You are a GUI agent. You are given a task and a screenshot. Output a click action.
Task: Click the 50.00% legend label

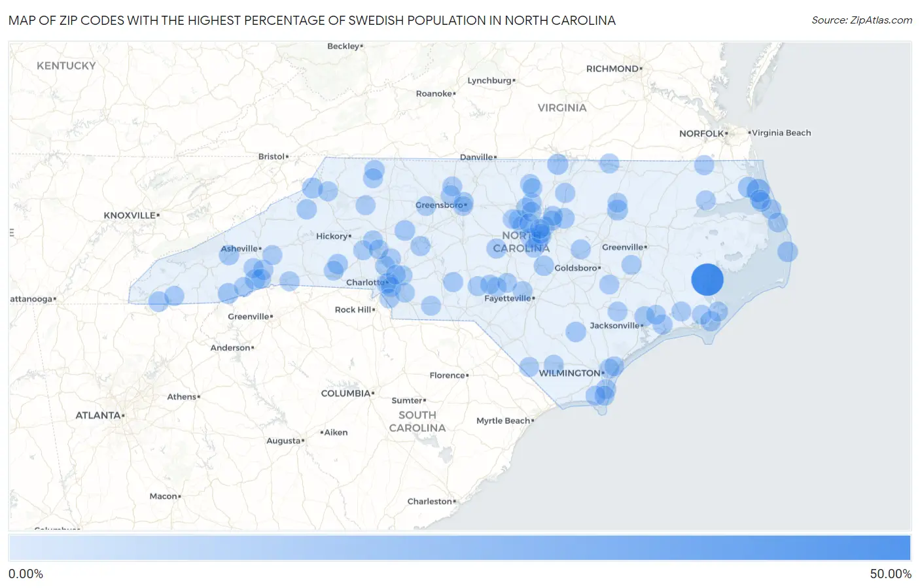pyautogui.click(x=891, y=574)
